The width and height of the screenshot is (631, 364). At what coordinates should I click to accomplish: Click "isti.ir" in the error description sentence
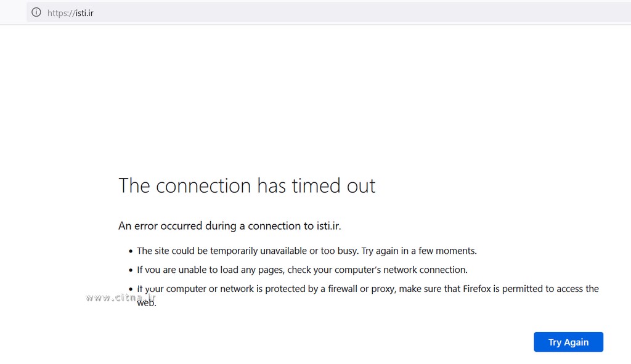(x=328, y=226)
